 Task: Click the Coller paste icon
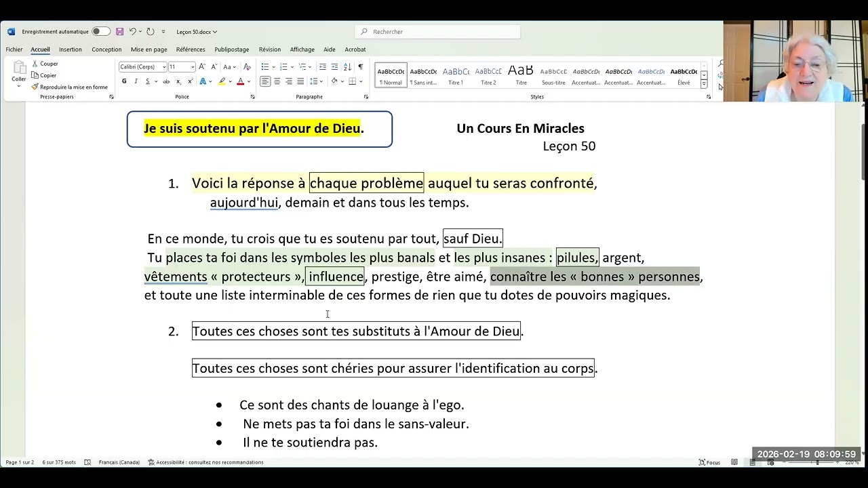[18, 67]
